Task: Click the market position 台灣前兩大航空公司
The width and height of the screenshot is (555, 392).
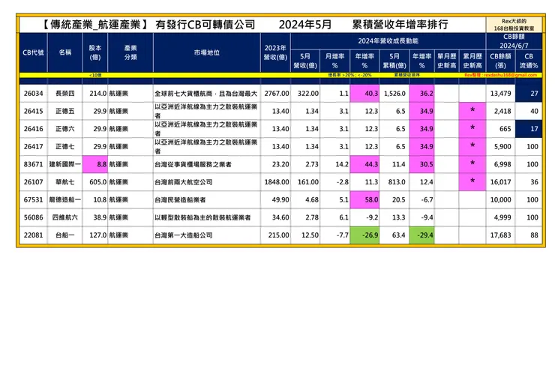Action: click(183, 182)
